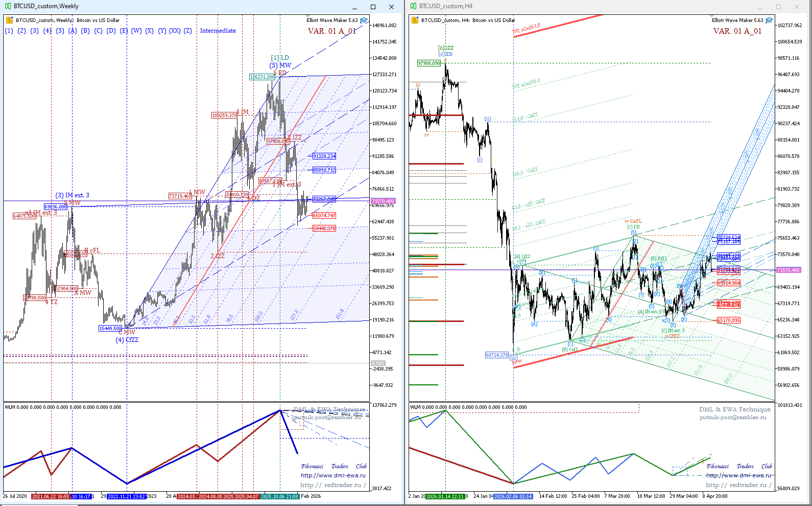Minimize the BTCUSD Weekly chart window

coord(355,7)
